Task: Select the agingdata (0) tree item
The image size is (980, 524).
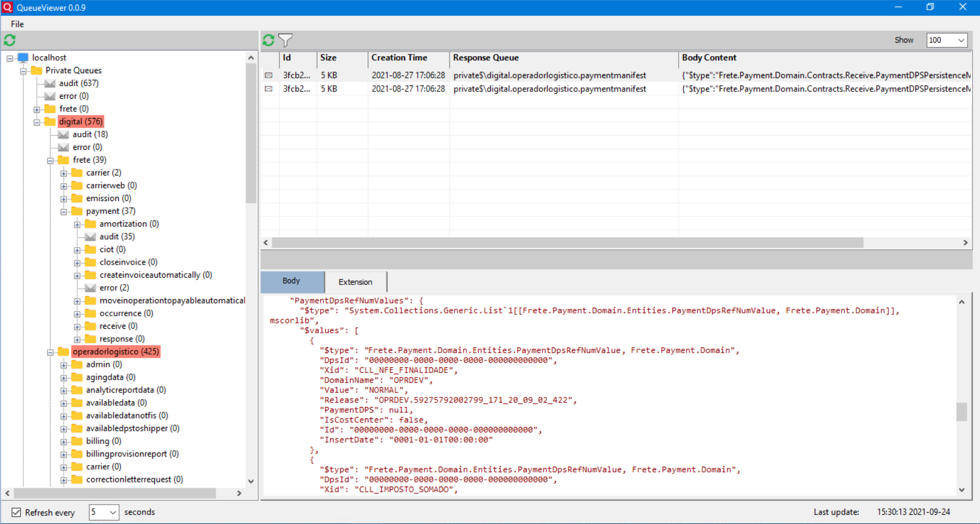Action: pos(110,377)
